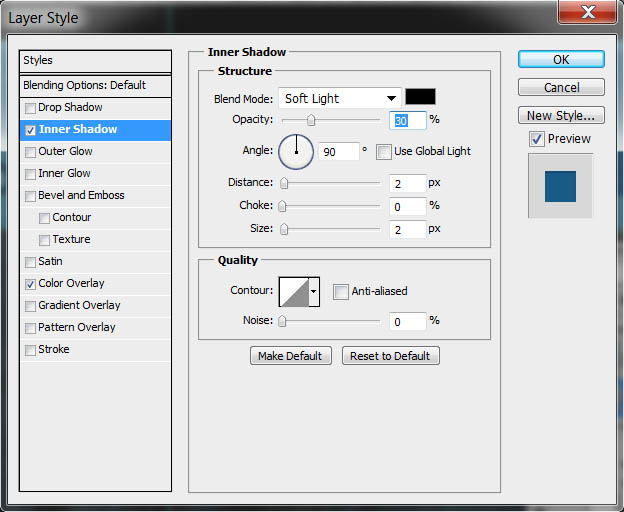Select the Outer Glow style row
The image size is (624, 512).
(x=96, y=152)
